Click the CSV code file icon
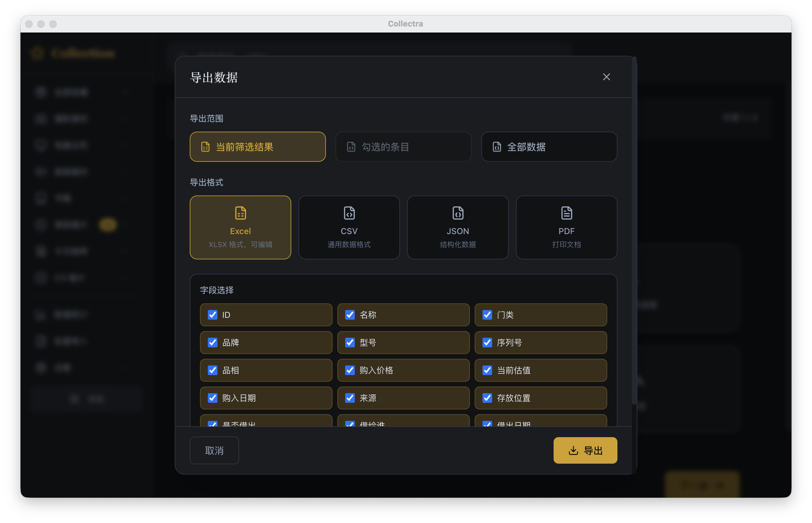This screenshot has width=812, height=523. click(x=349, y=213)
